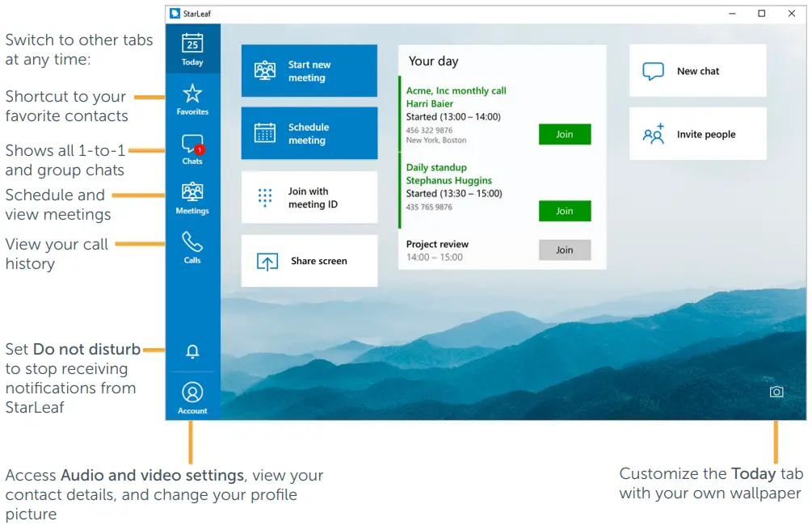Screen dimensions: 812x525
Task: Click greyed Join for Project review
Action: point(565,250)
